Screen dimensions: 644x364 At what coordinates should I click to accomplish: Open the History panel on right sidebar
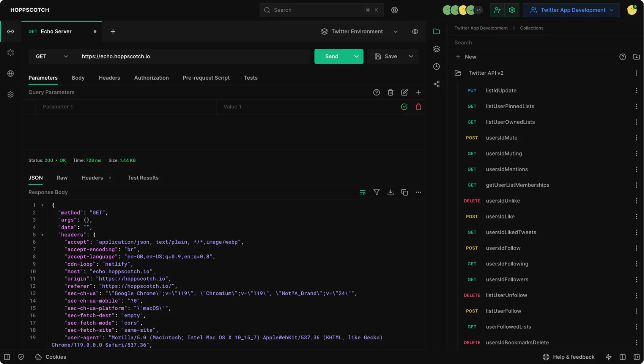click(x=436, y=66)
